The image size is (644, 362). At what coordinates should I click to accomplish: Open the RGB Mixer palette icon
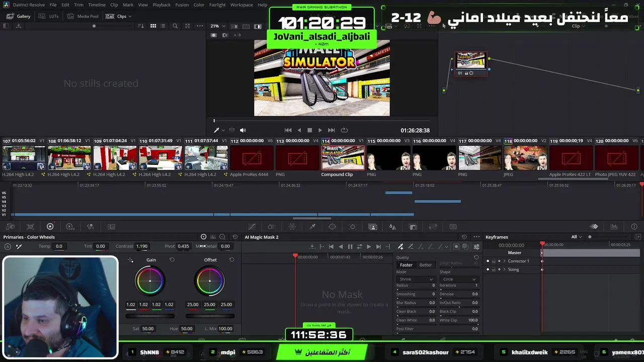pyautogui.click(x=90, y=227)
